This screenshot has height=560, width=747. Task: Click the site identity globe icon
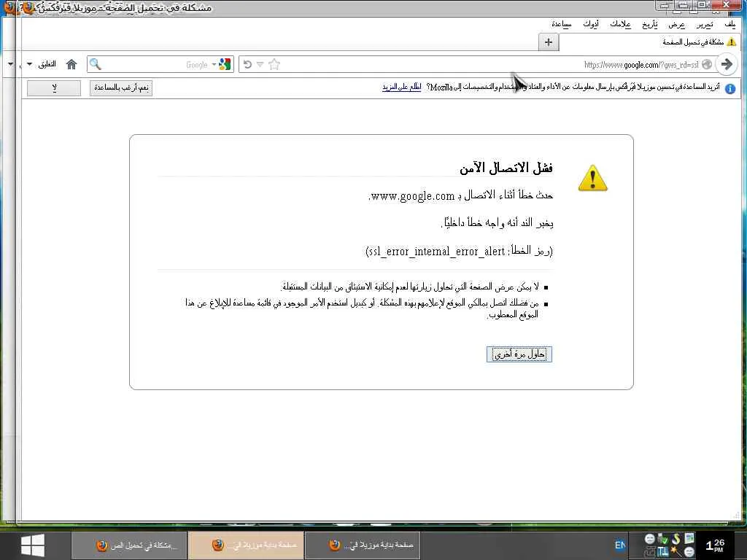(x=707, y=64)
